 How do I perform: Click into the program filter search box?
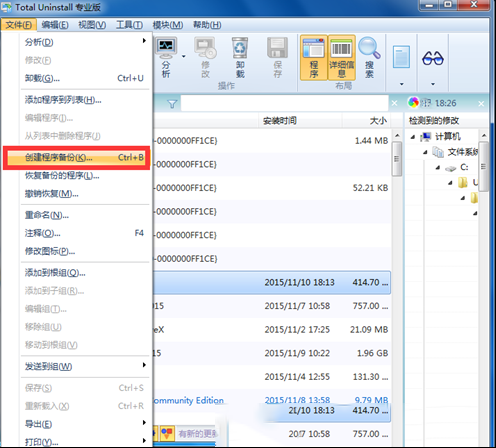coord(284,103)
